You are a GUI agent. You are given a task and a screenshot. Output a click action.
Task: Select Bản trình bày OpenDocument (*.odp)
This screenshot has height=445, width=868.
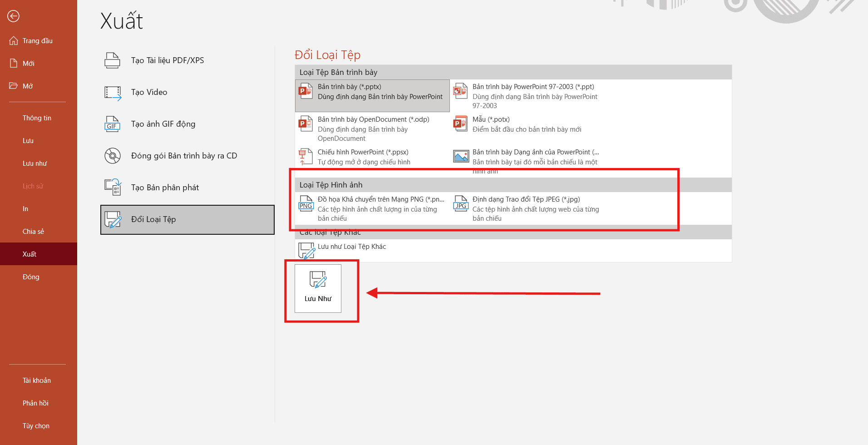coord(372,129)
